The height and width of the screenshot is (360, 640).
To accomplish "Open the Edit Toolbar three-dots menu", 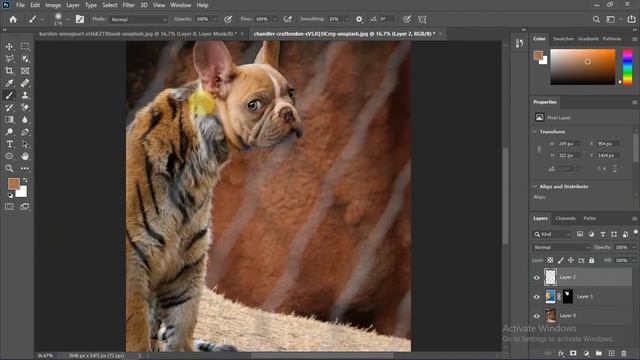I will [25, 168].
